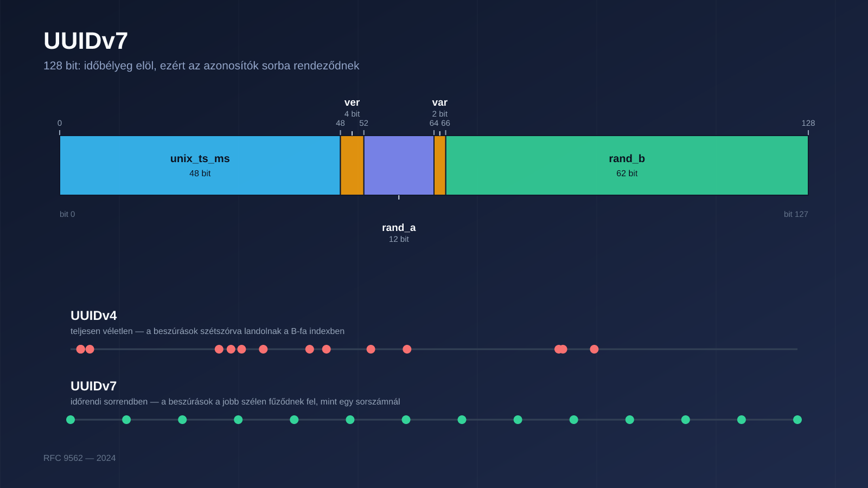Select the narrow orange var block
Screen dimensions: 868x488
pos(440,165)
